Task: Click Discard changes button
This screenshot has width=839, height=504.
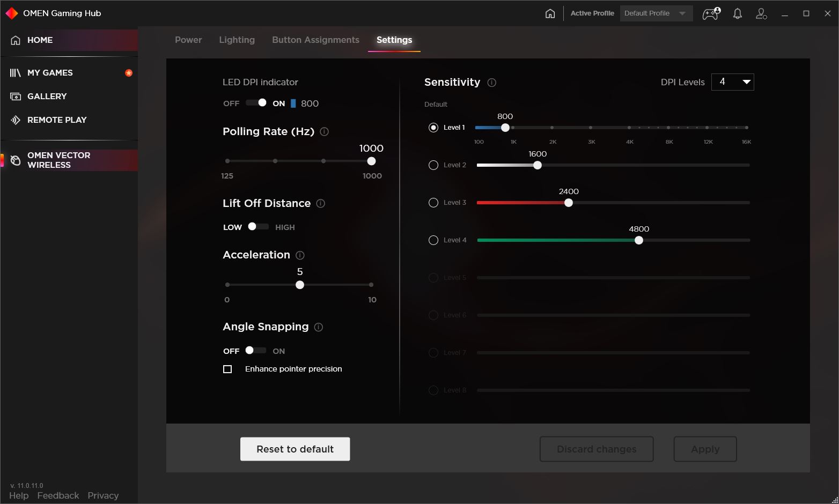Action: (x=597, y=449)
